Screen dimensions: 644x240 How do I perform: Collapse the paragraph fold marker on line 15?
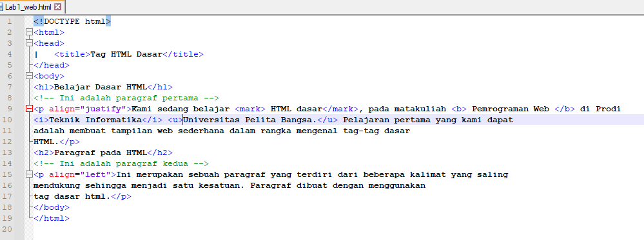(x=29, y=174)
